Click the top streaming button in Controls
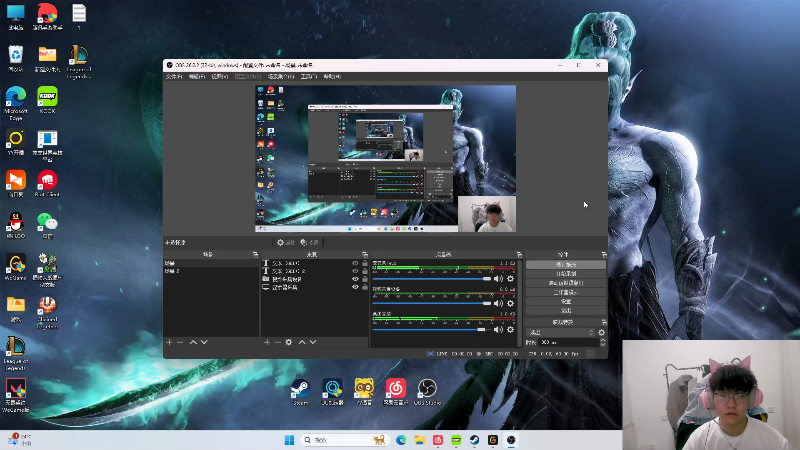The width and height of the screenshot is (800, 450). point(566,264)
